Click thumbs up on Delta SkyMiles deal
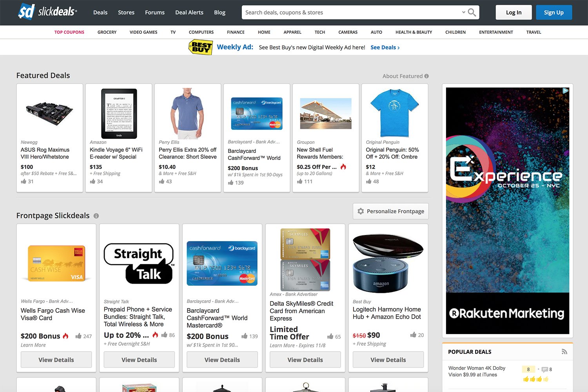Image resolution: width=588 pixels, height=392 pixels. point(330,336)
